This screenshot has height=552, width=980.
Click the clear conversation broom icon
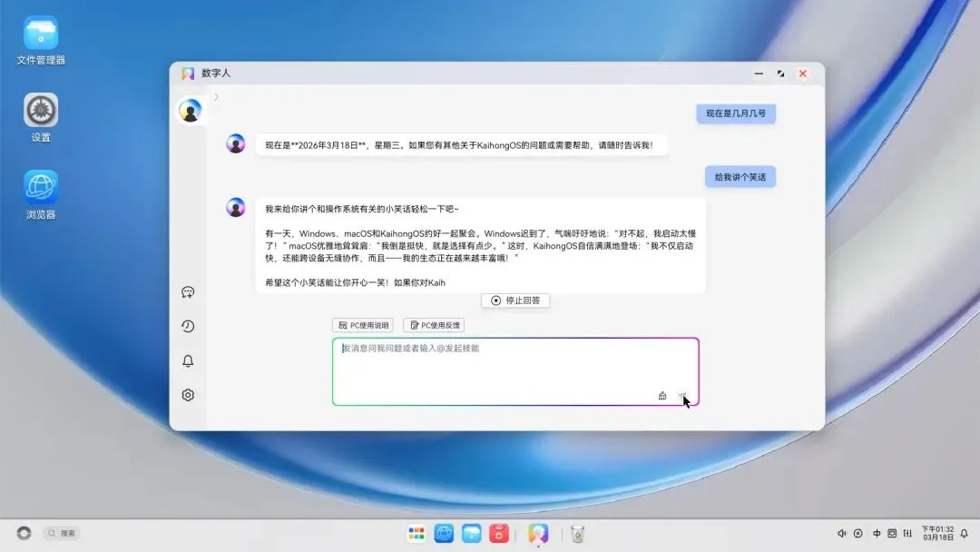point(662,396)
